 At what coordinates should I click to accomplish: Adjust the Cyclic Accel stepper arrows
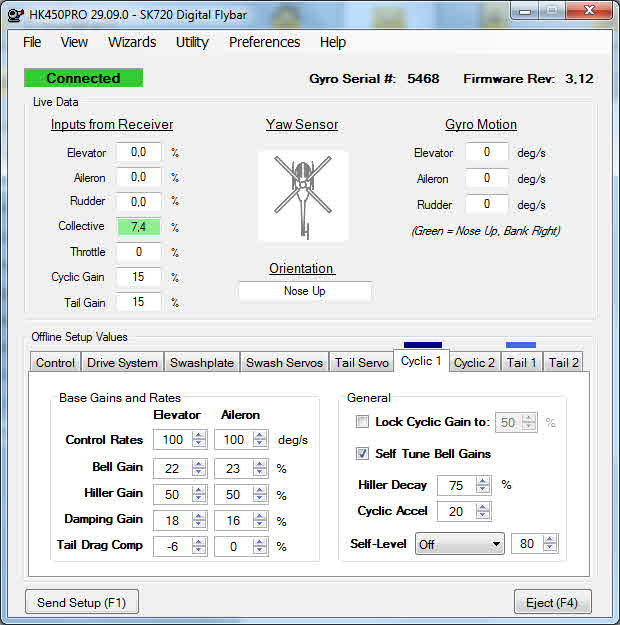(x=483, y=511)
